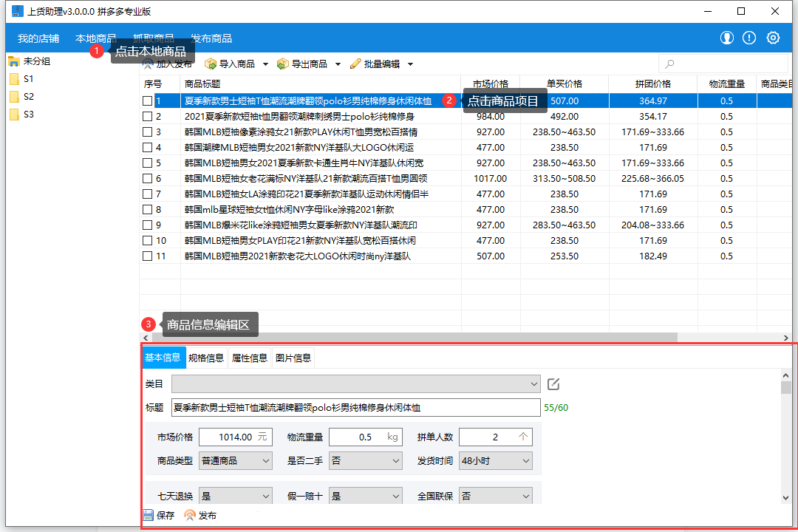Switch to 规格信息 tab
The image size is (798, 532).
tap(206, 358)
